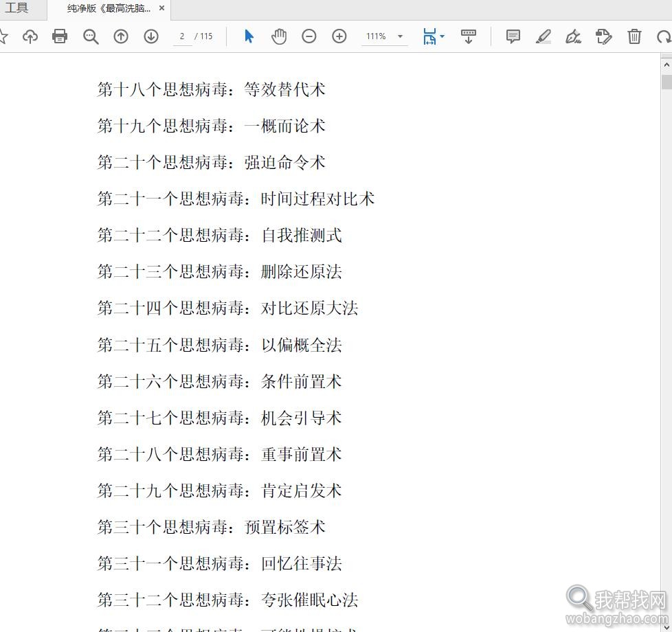Print the document with the printer icon
The height and width of the screenshot is (632, 672).
point(60,36)
